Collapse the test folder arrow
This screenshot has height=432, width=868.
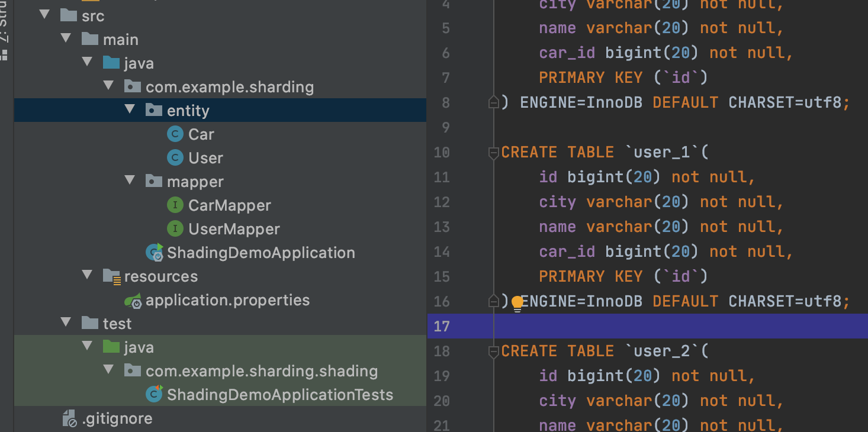tap(66, 323)
